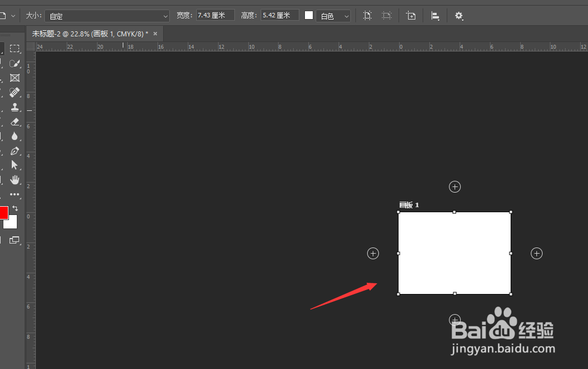This screenshot has width=588, height=369.
Task: Open the tool preset picker arrow
Action: (x=13, y=16)
